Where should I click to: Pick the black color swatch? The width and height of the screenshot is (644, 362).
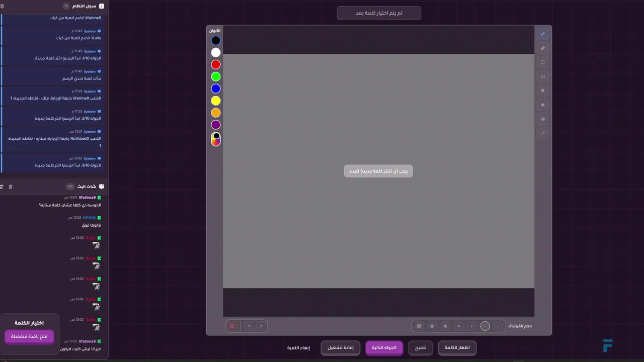[x=216, y=40]
